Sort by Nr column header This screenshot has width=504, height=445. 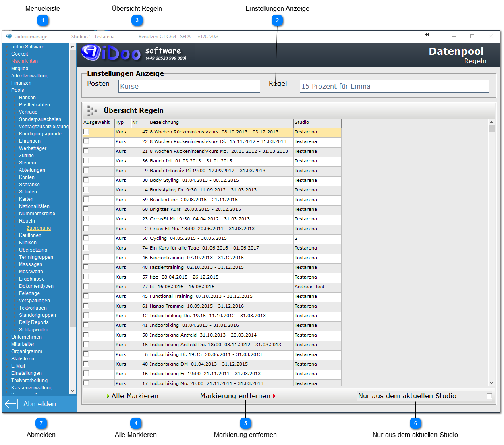140,122
